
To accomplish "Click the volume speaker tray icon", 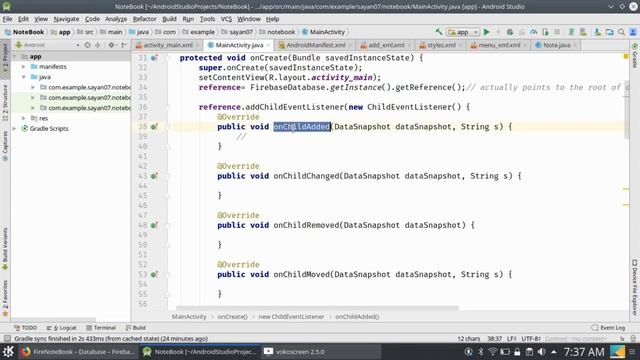I will coord(542,351).
